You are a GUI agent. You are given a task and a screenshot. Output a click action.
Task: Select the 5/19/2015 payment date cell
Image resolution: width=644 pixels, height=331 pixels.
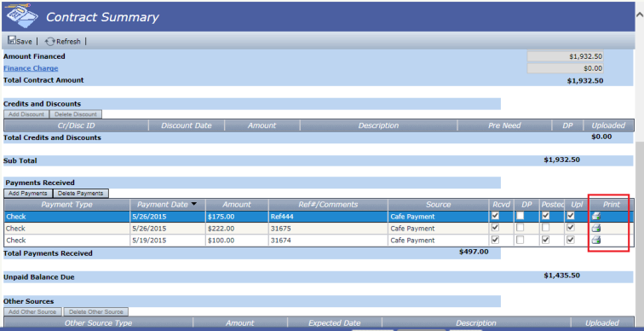pos(168,241)
